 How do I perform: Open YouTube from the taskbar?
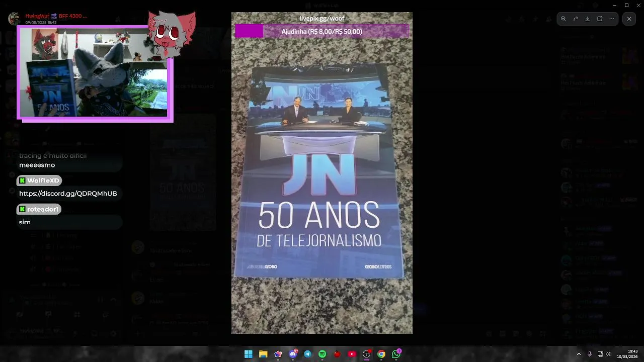click(352, 354)
